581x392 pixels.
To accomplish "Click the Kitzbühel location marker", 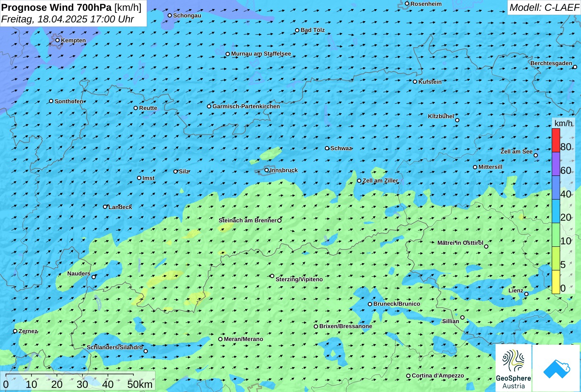I will point(457,120).
